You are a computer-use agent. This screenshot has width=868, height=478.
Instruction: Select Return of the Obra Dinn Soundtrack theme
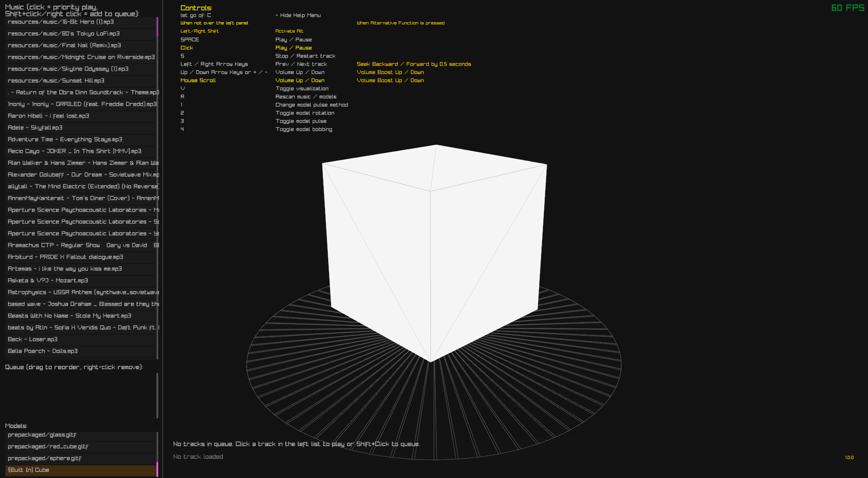click(x=80, y=93)
